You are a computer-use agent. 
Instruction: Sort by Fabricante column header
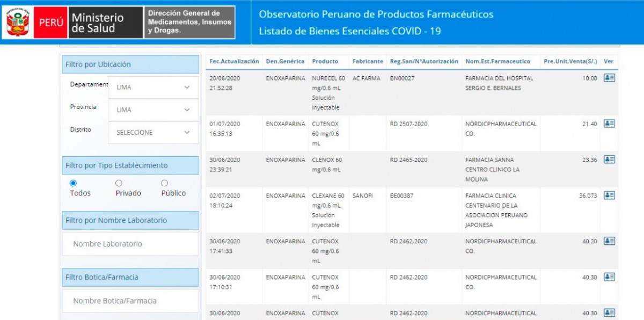[x=368, y=61]
